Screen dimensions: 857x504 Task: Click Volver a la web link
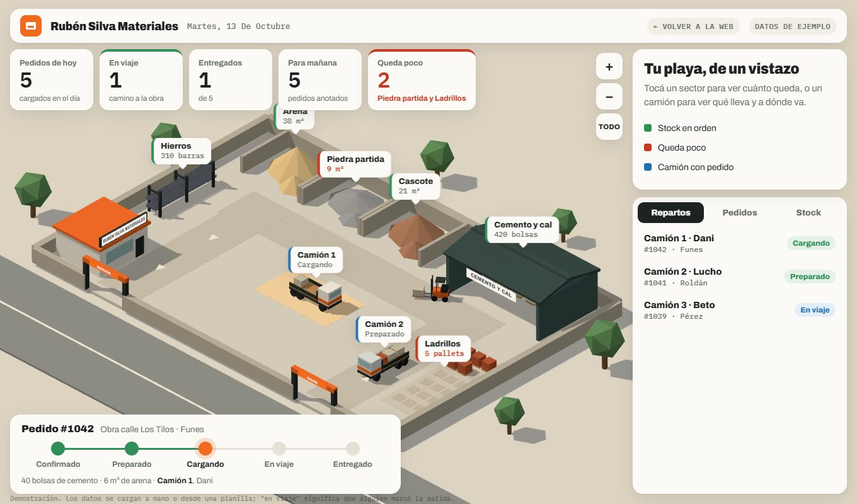pyautogui.click(x=693, y=26)
